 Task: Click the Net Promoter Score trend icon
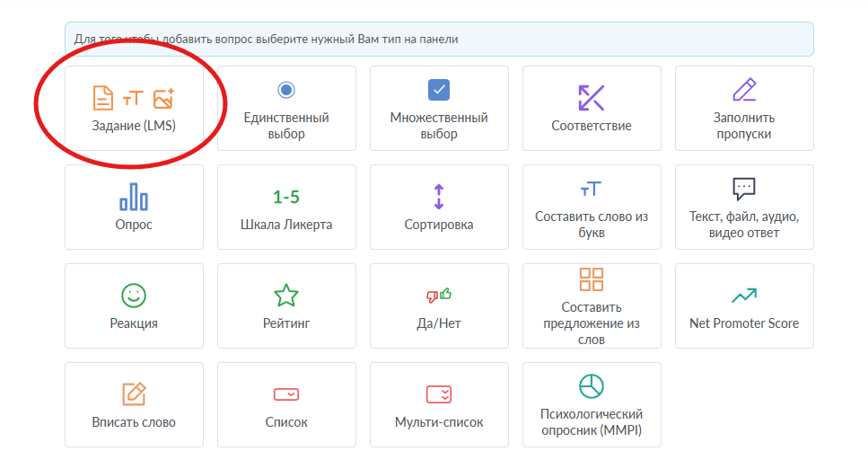744,296
